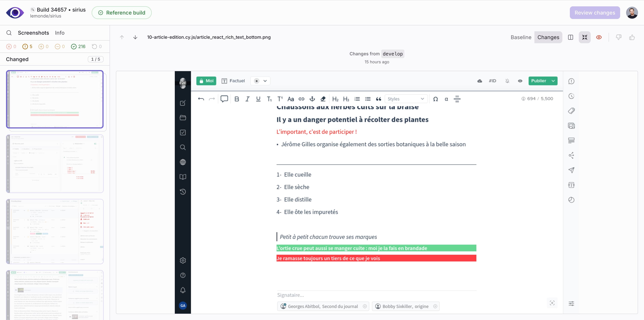The image size is (644, 320).
Task: Open the new article pencil icon in sidebar
Action: [183, 103]
